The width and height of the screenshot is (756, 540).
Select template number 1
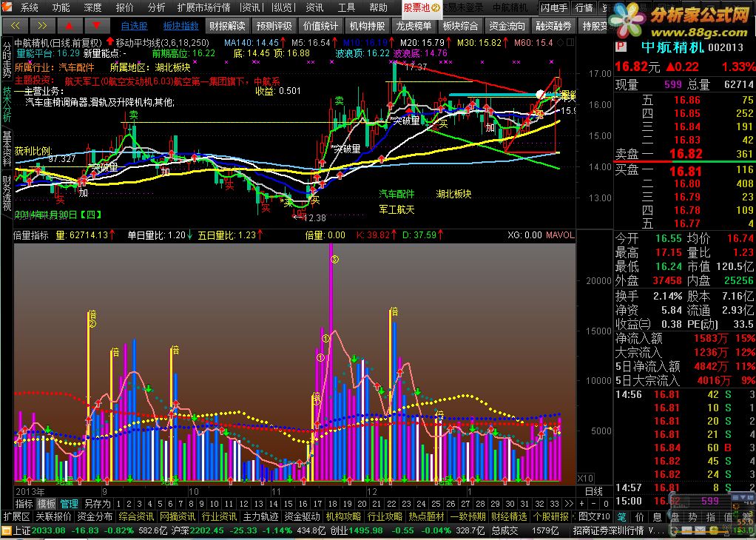tap(118, 504)
